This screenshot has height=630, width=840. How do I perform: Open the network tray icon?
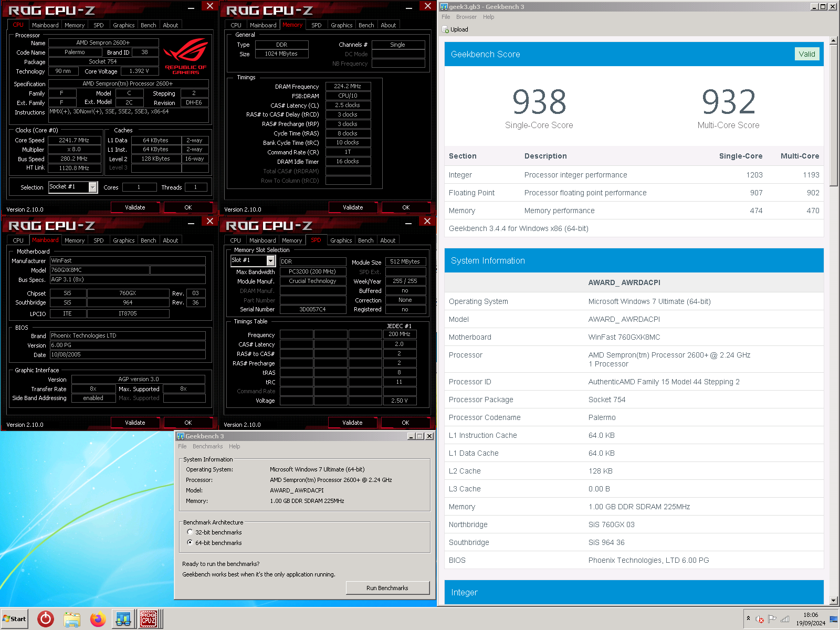785,619
